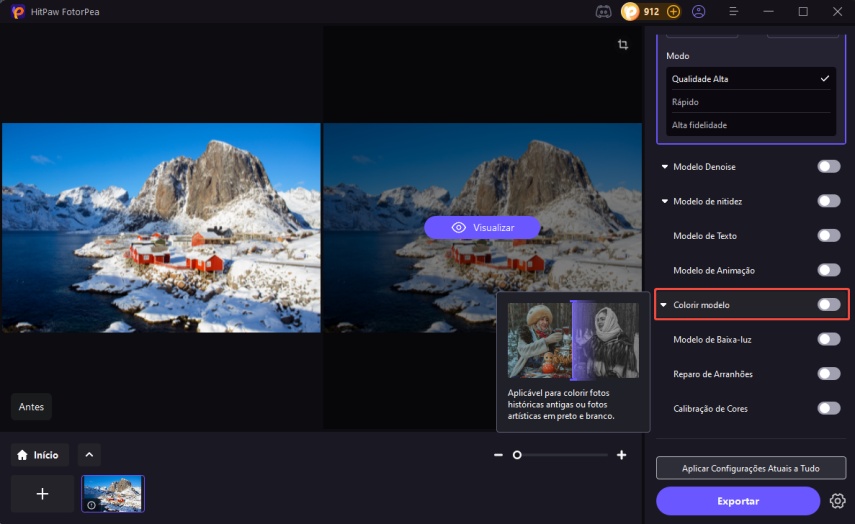
Task: Click the original before image pane
Action: click(x=161, y=227)
